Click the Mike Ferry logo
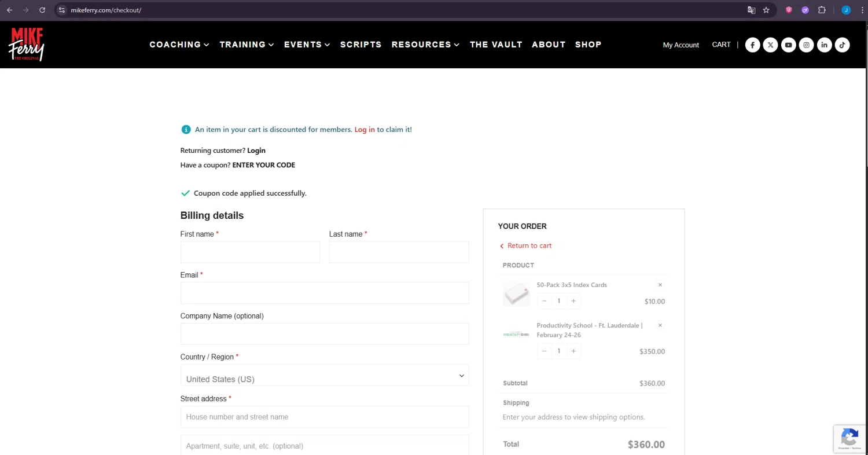868x455 pixels. click(27, 44)
